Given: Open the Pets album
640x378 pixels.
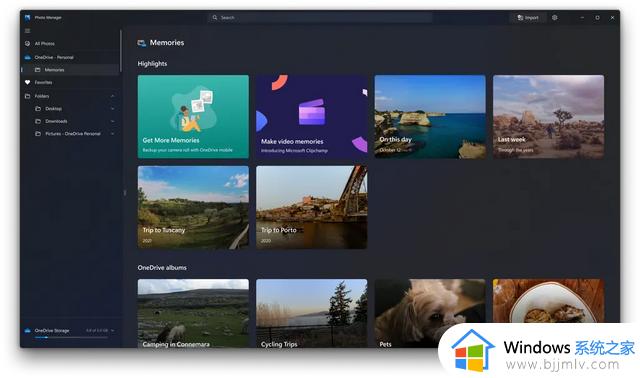Looking at the screenshot, I should click(x=430, y=313).
